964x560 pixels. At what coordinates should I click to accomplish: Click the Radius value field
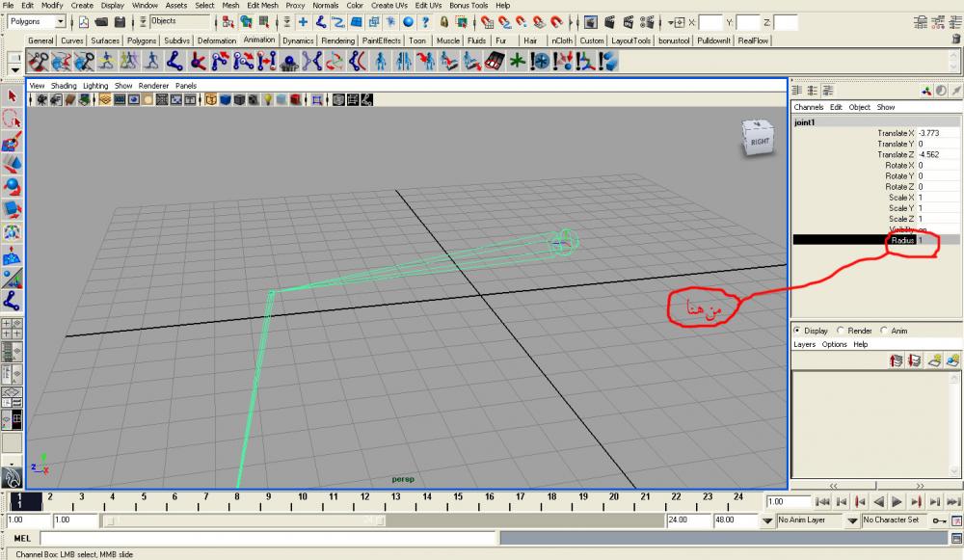click(x=938, y=240)
